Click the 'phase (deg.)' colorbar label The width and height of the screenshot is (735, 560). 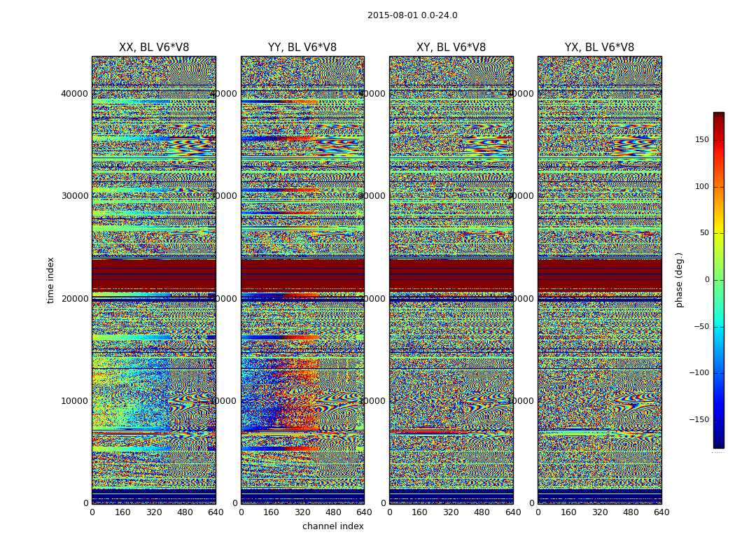679,280
